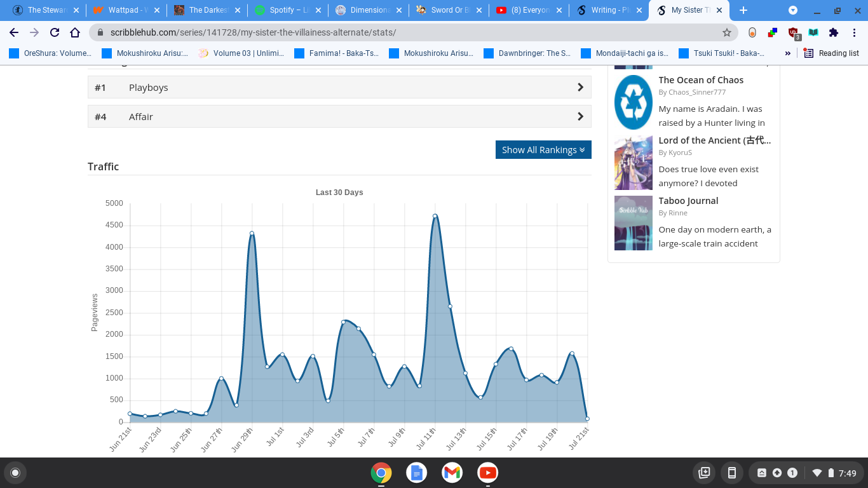Open YouTube from the shelf
This screenshot has width=868, height=488.
click(x=487, y=473)
